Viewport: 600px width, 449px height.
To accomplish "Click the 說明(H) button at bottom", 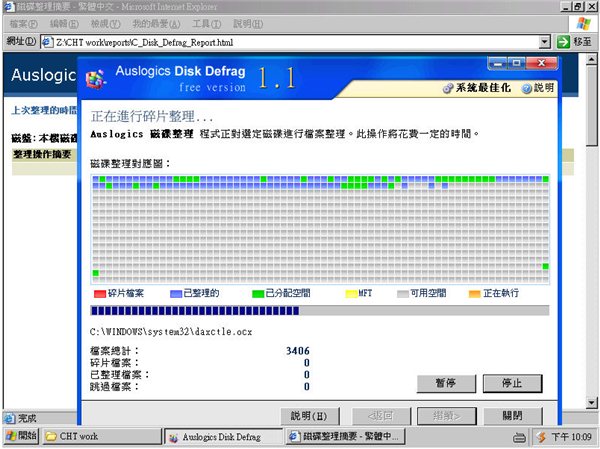I will [x=310, y=416].
